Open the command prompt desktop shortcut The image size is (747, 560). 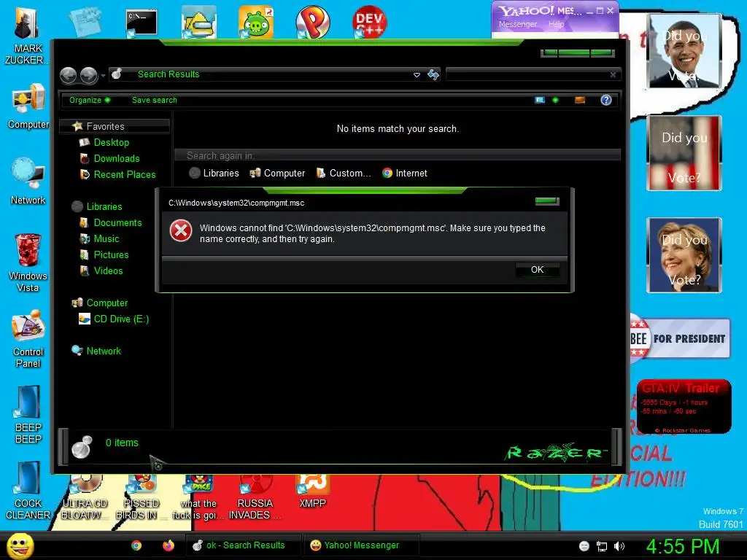142,23
